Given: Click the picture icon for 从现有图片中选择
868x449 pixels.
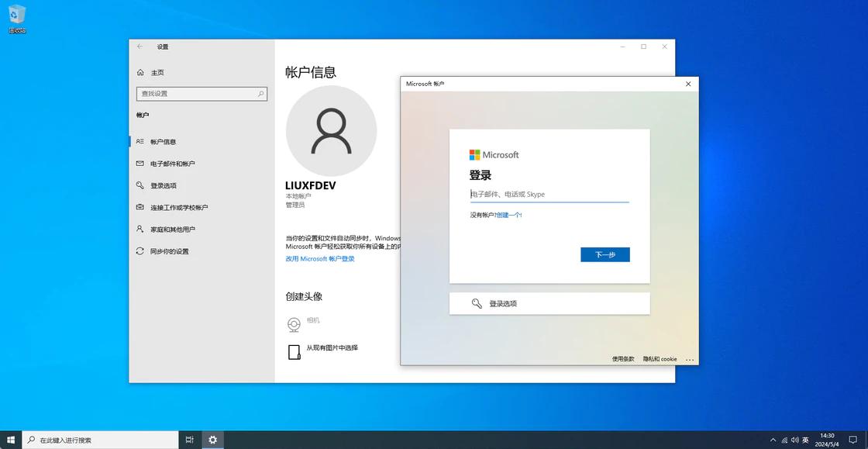Looking at the screenshot, I should point(294,351).
